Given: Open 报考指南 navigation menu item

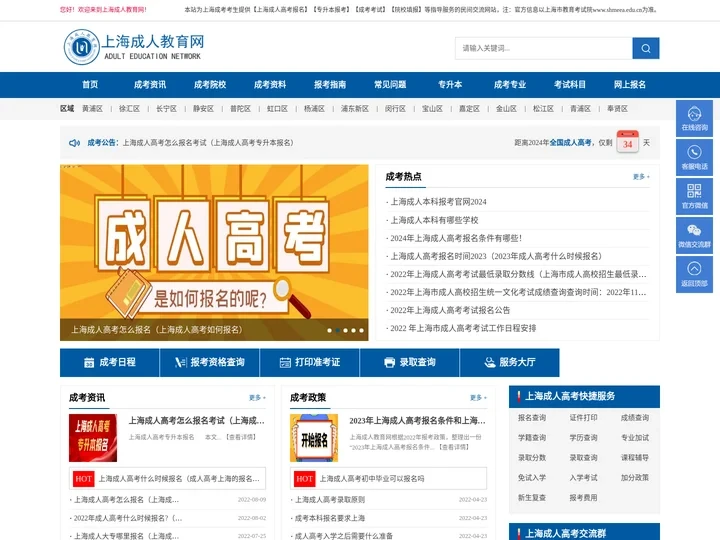Looking at the screenshot, I should click(330, 84).
